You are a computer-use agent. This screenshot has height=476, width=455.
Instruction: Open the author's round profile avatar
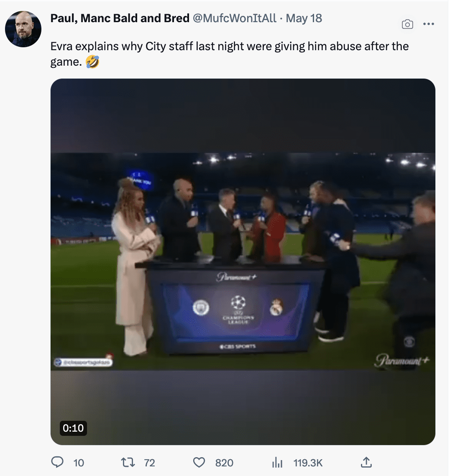(23, 29)
